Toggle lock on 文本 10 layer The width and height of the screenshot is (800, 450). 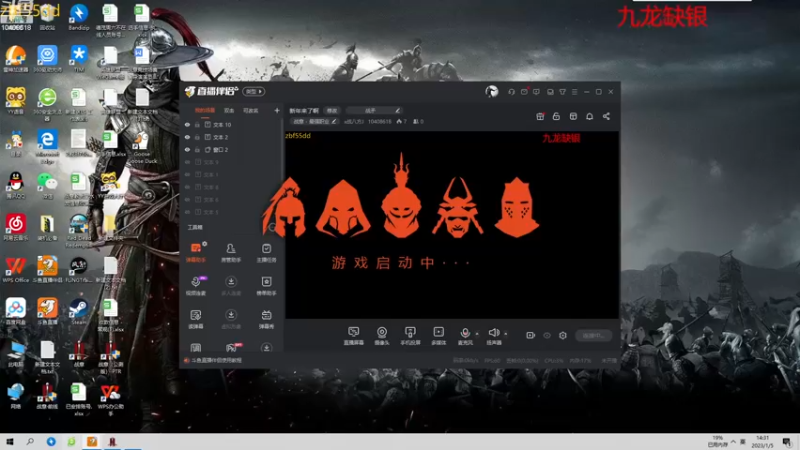pyautogui.click(x=197, y=124)
